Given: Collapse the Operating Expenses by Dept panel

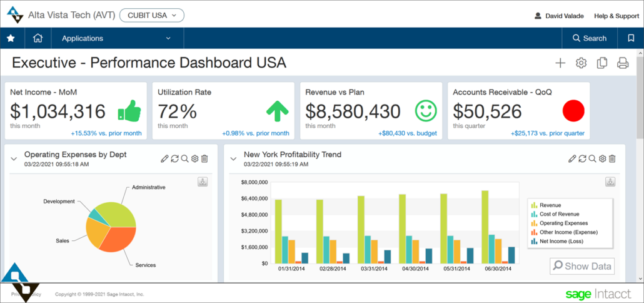Looking at the screenshot, I should (x=14, y=158).
